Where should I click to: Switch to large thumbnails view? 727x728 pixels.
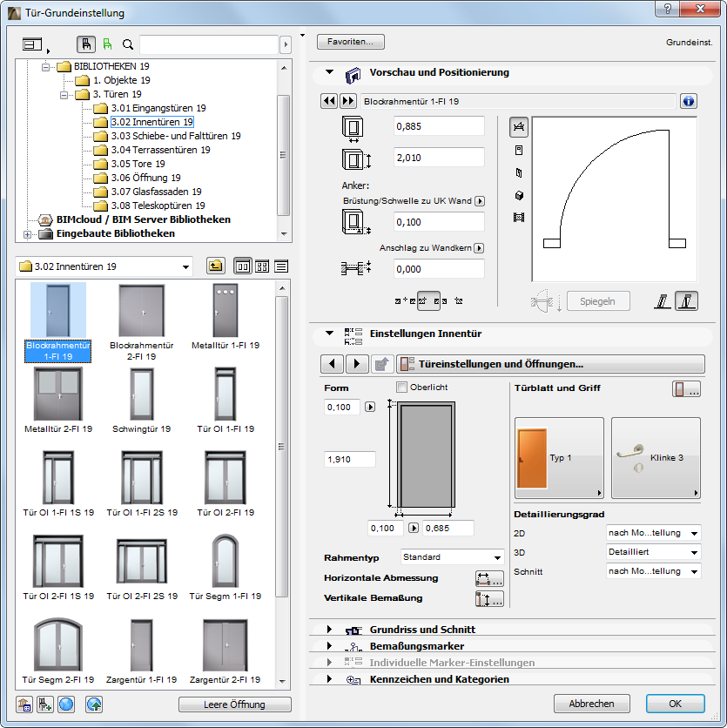pos(243,266)
